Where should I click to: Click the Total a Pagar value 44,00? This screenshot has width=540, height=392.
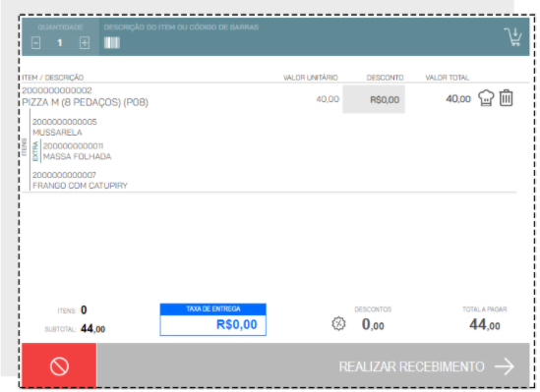(485, 324)
